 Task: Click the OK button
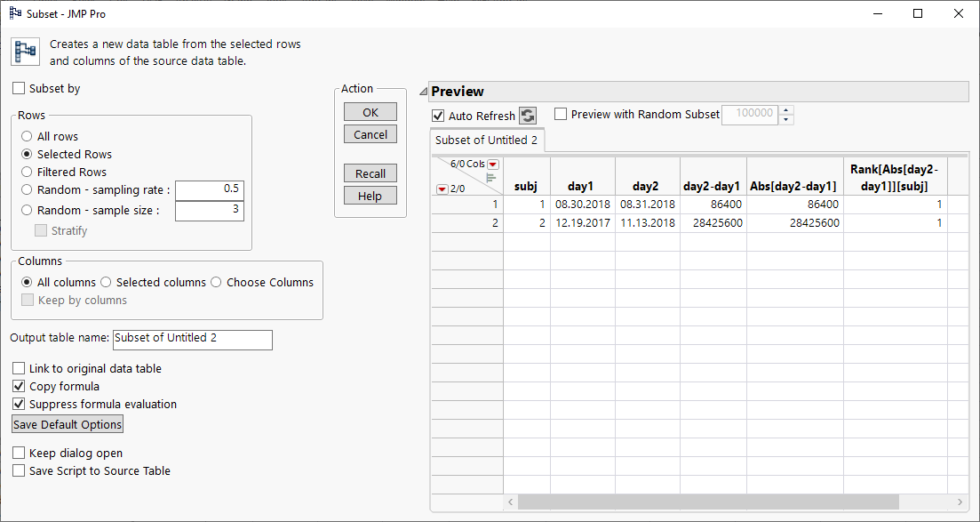click(x=370, y=111)
